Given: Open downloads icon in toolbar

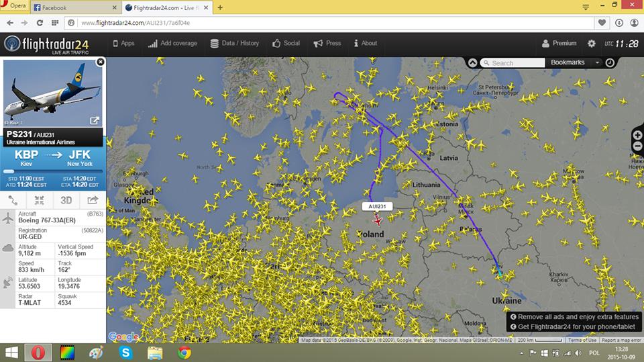Looking at the screenshot, I should click(x=619, y=23).
